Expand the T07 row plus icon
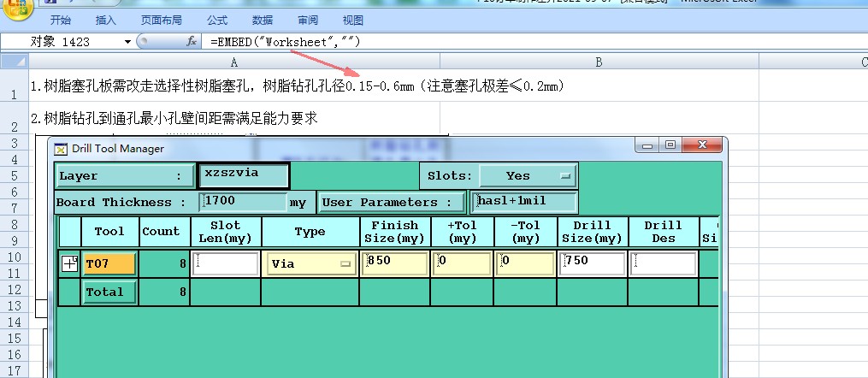The image size is (868, 378). tap(69, 264)
